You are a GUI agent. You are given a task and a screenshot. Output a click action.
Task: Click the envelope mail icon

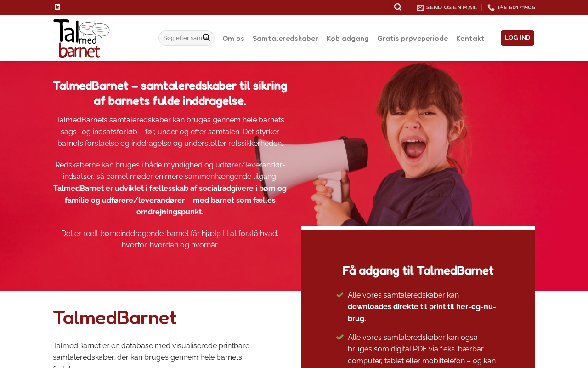click(420, 7)
